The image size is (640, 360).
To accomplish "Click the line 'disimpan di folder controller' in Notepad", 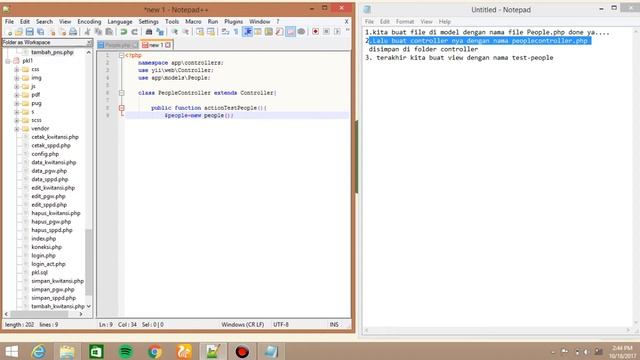I will pyautogui.click(x=423, y=49).
